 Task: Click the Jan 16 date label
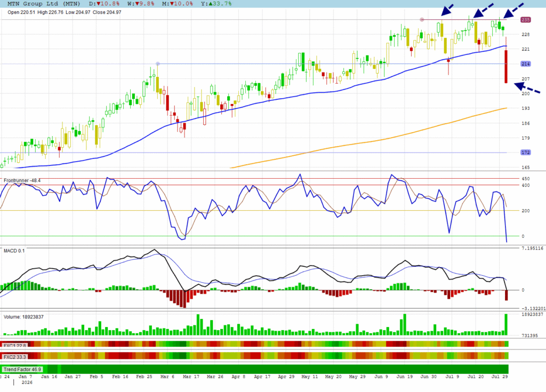[49, 377]
